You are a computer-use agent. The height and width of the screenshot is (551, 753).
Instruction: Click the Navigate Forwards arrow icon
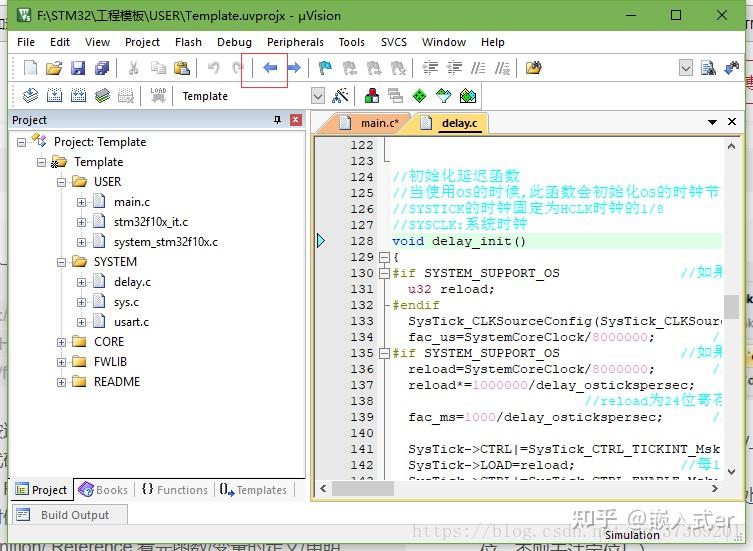pos(294,68)
